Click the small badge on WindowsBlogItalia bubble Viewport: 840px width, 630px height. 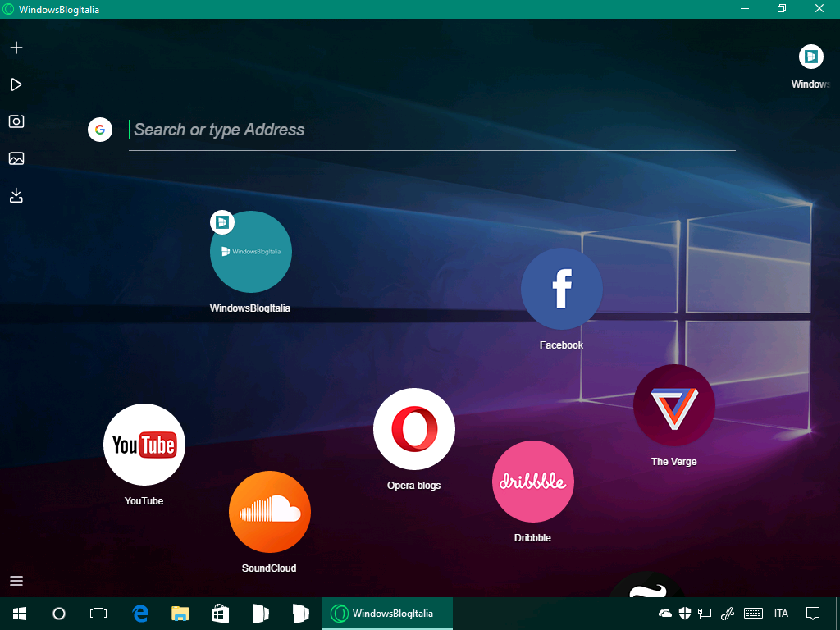[x=222, y=221]
